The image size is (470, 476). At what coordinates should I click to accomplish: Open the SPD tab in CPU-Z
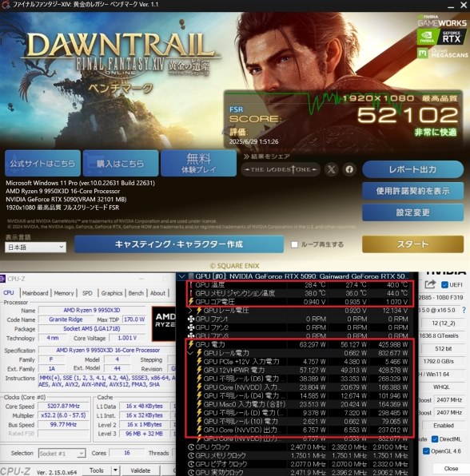coord(87,293)
